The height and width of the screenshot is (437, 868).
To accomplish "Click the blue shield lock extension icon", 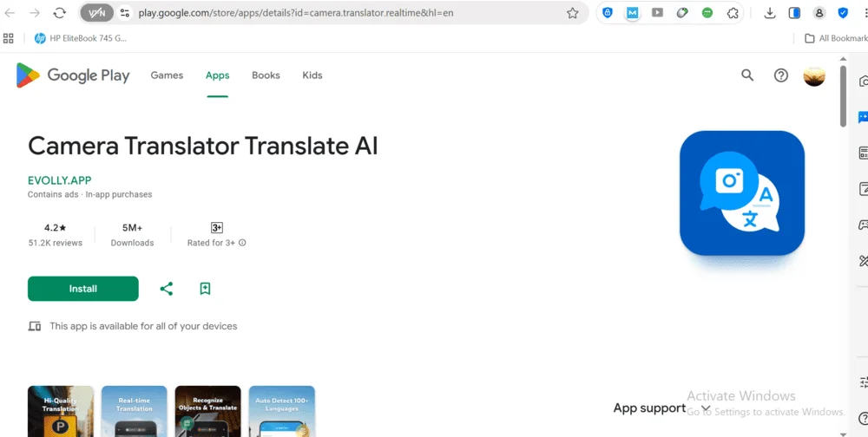I will click(608, 13).
